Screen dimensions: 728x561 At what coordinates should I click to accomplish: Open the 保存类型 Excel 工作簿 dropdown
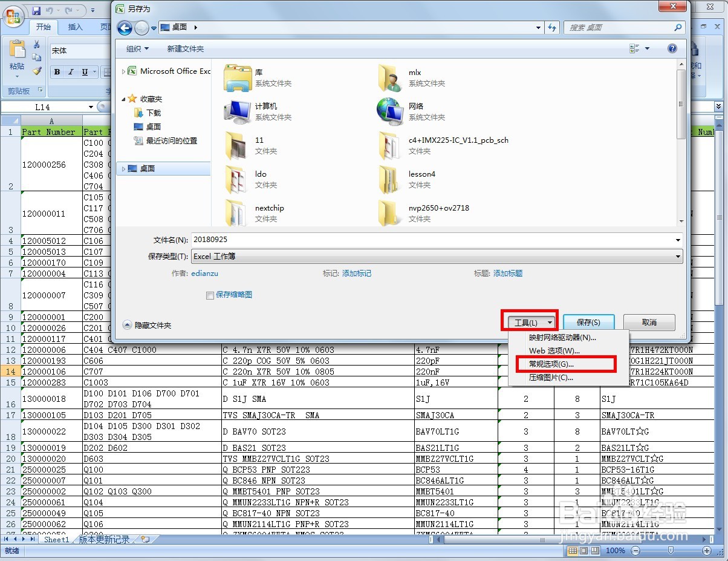437,257
